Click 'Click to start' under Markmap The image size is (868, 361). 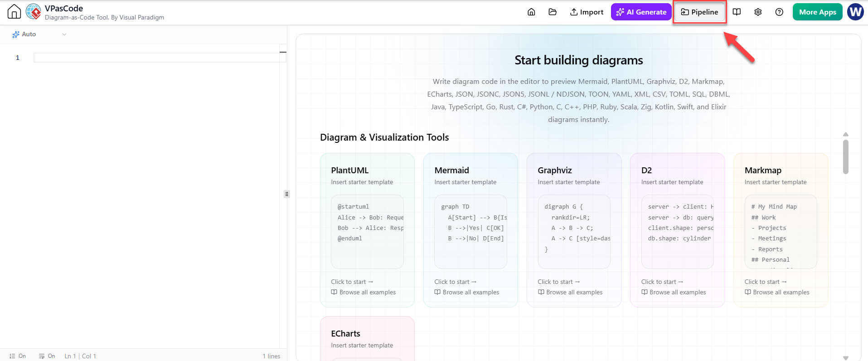766,282
